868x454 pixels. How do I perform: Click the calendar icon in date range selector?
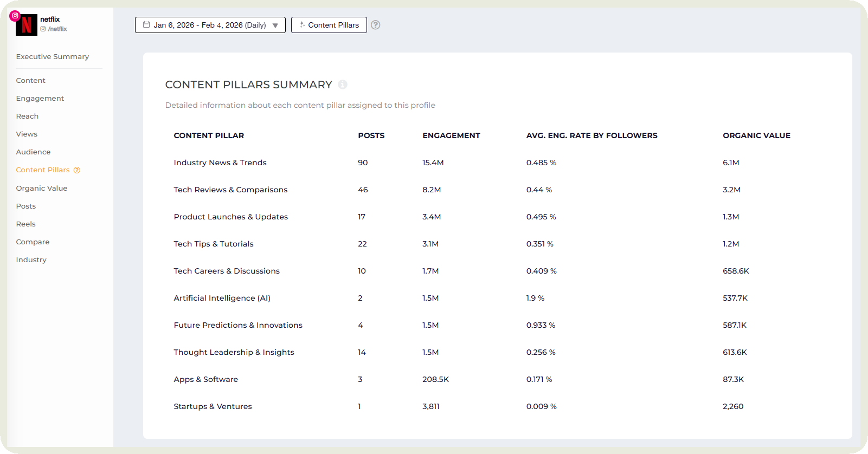(x=146, y=24)
